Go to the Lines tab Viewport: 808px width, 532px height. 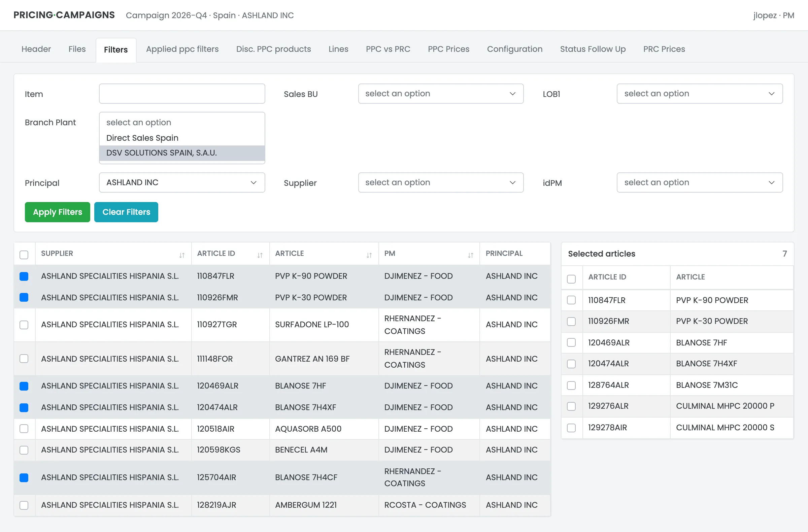338,49
